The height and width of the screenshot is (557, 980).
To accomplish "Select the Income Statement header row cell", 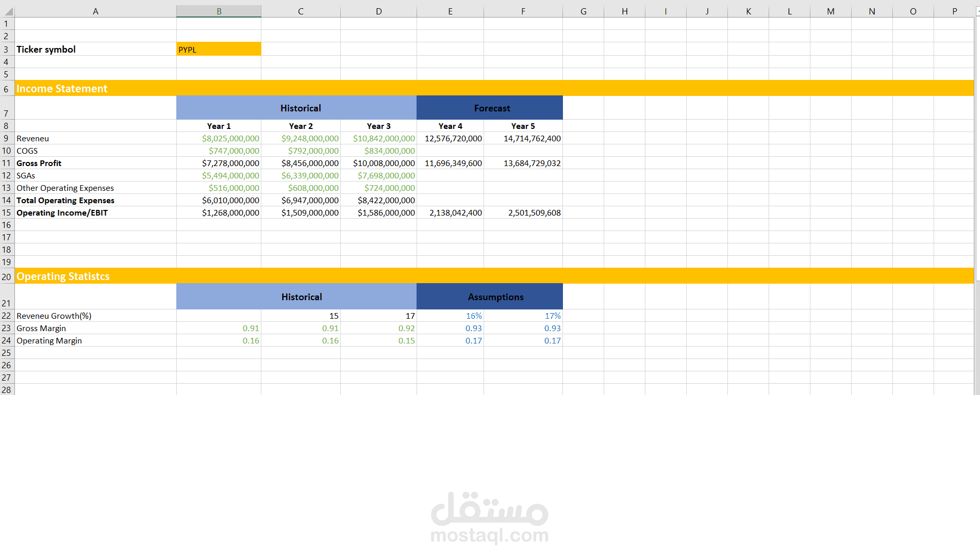I will point(494,88).
